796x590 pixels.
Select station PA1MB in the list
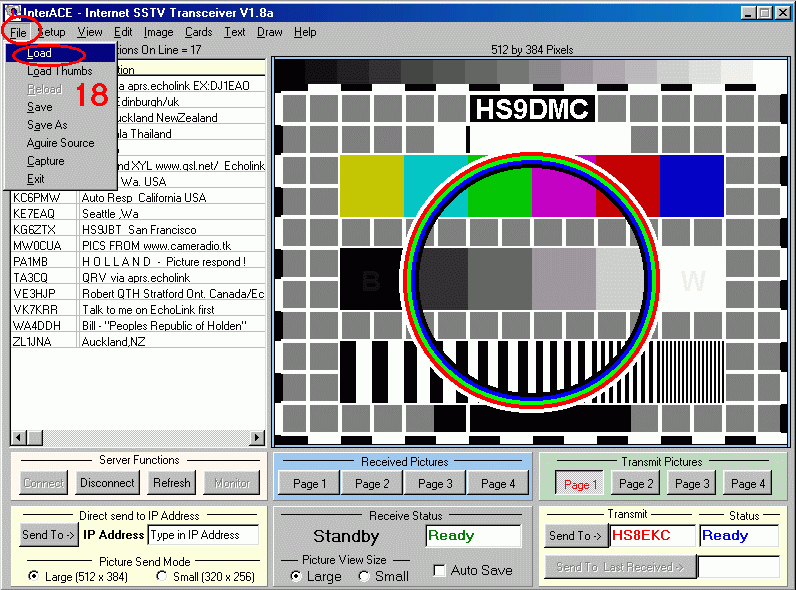138,261
